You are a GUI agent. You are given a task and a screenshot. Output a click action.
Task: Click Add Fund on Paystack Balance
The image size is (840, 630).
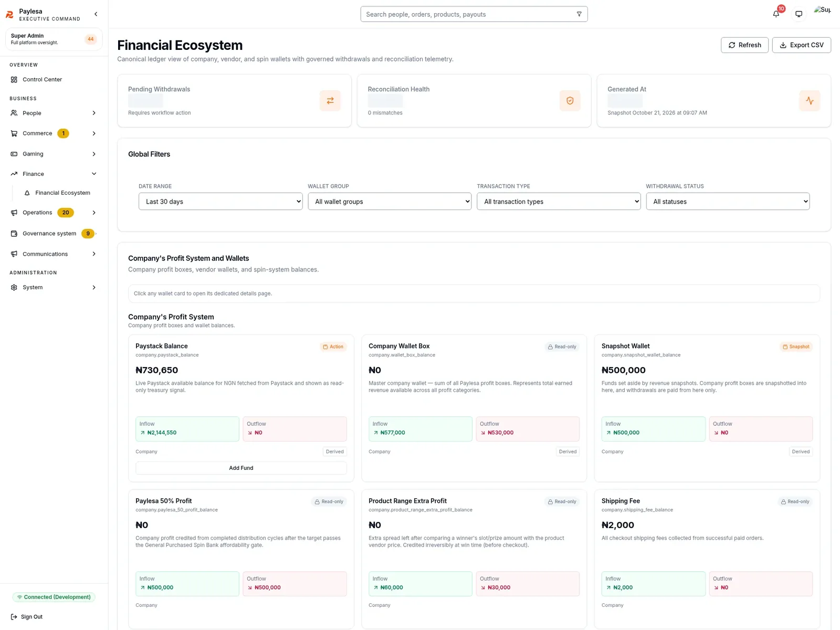click(241, 468)
